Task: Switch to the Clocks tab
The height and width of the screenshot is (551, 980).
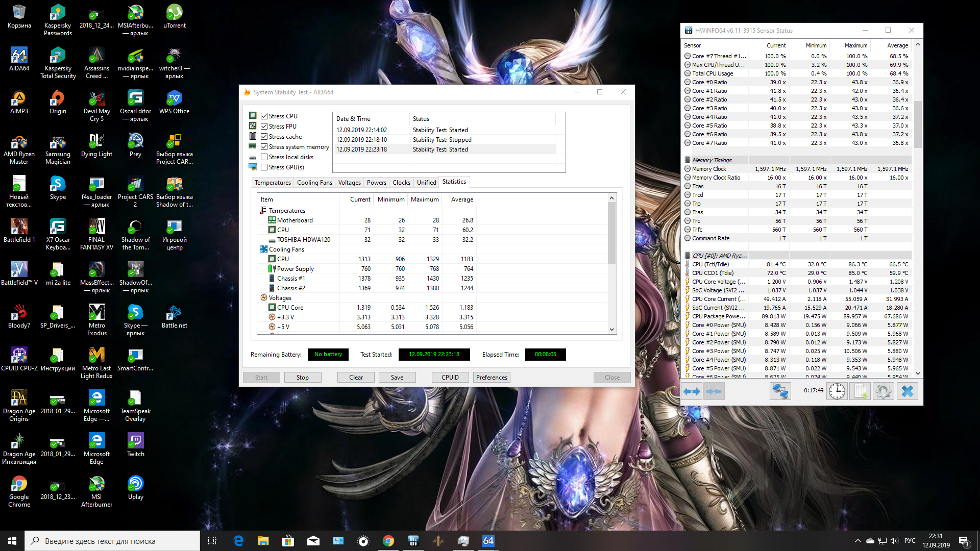Action: 401,183
